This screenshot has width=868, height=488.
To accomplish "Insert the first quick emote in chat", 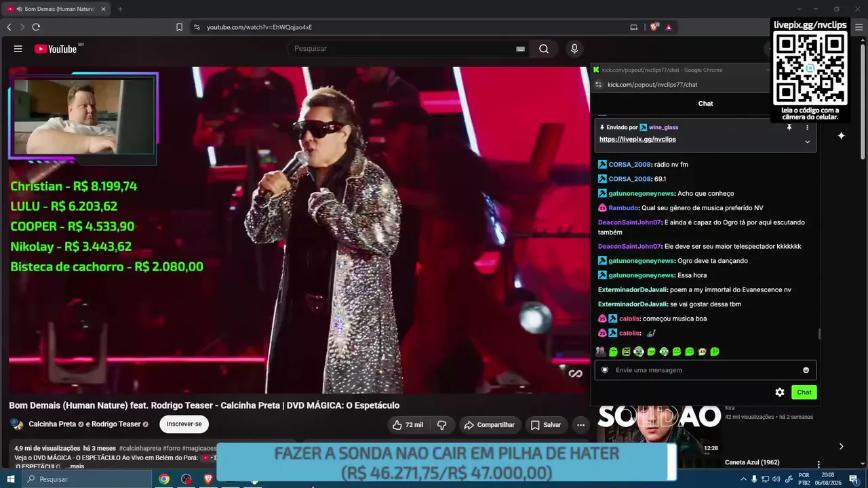I will click(x=600, y=352).
